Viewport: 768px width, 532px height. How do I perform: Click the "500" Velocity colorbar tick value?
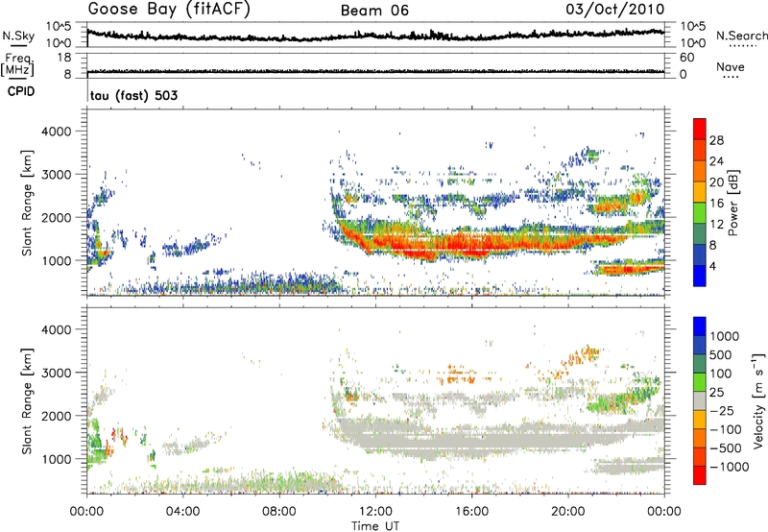721,354
